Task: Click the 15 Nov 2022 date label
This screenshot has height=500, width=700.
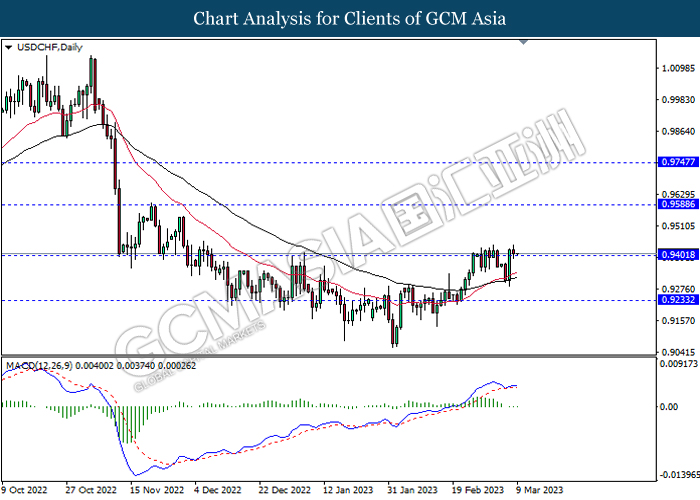Action: click(x=157, y=490)
